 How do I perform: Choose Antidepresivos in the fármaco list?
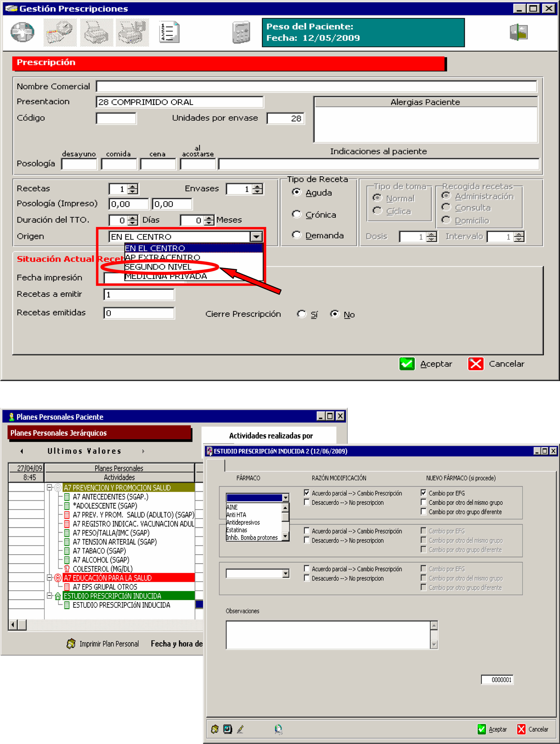[243, 522]
